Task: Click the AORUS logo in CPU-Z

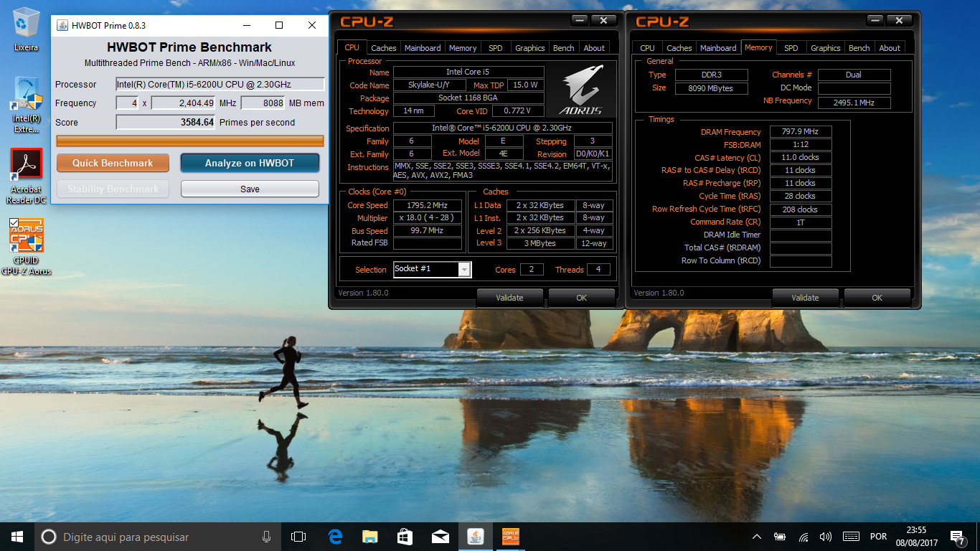Action: pyautogui.click(x=582, y=91)
